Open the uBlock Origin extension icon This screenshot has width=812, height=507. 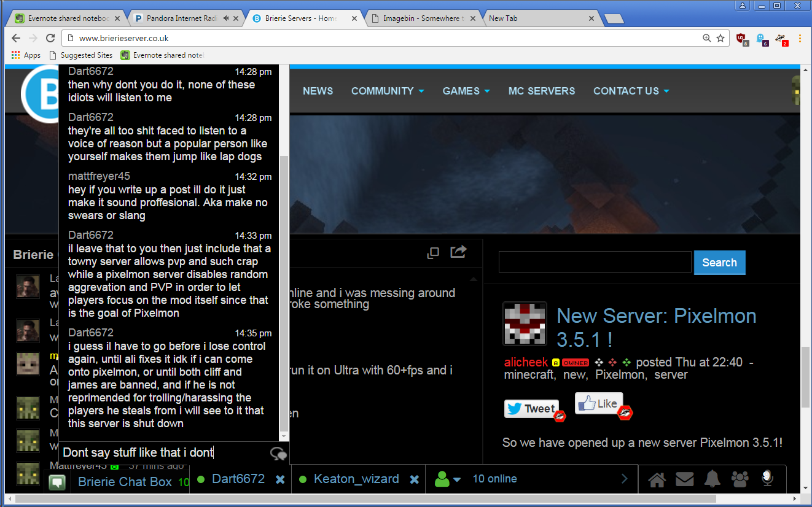coord(742,39)
